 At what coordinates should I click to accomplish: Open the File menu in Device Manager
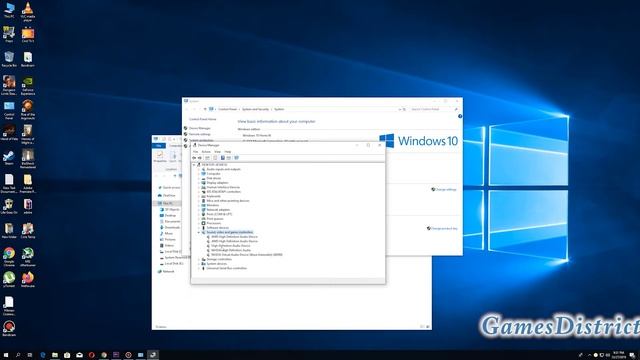(196, 152)
